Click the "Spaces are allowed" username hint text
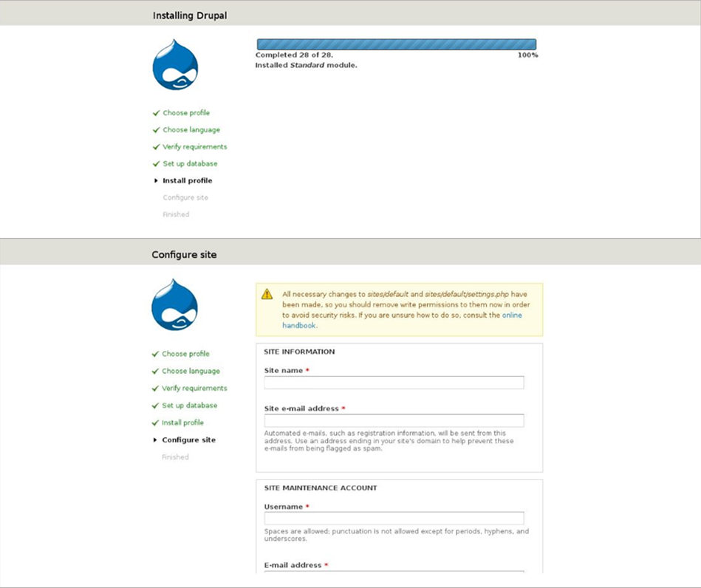This screenshot has height=588, width=701. coord(397,535)
